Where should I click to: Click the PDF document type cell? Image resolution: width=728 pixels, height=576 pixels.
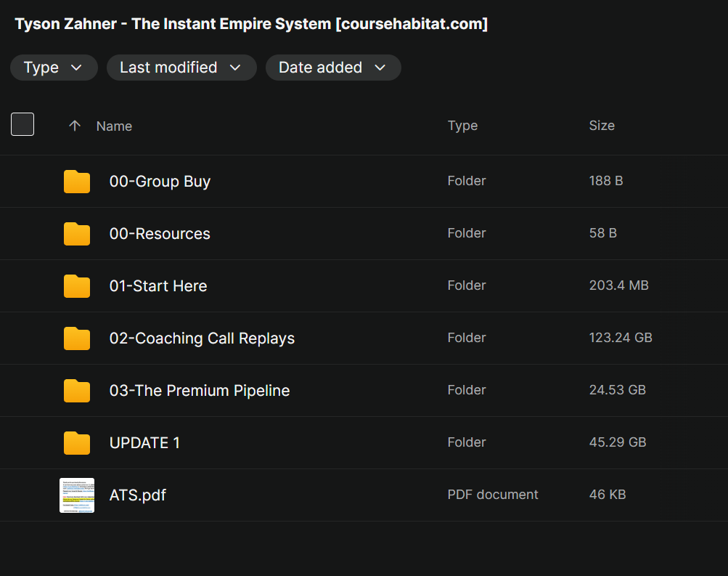(493, 494)
